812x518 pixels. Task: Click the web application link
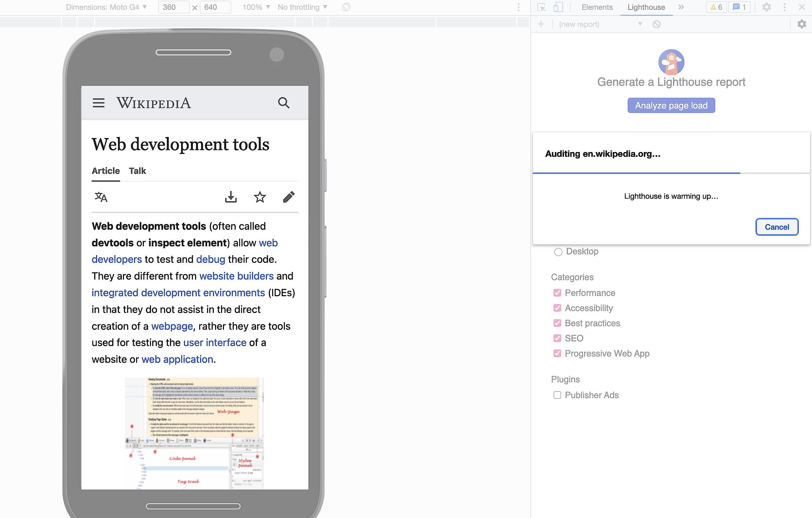(x=177, y=359)
